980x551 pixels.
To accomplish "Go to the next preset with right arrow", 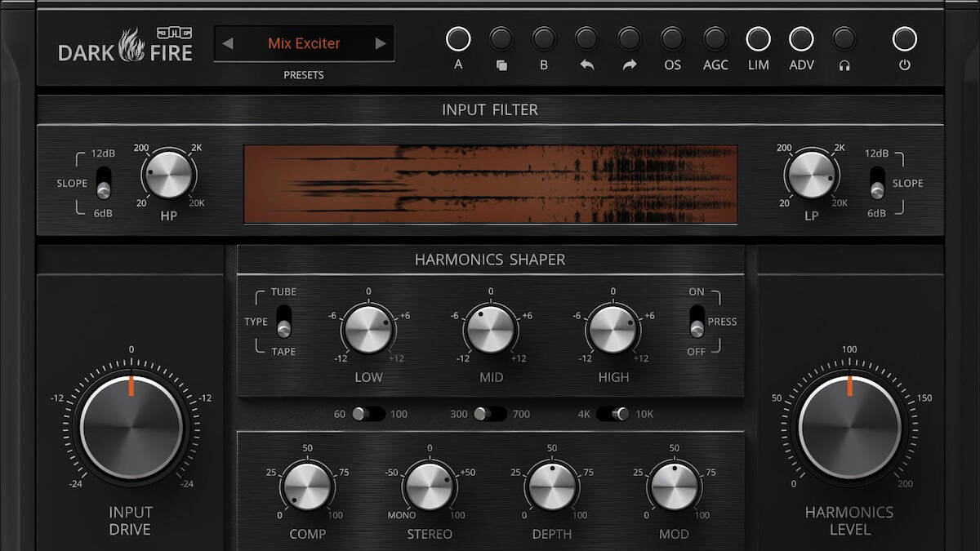I will pyautogui.click(x=380, y=43).
